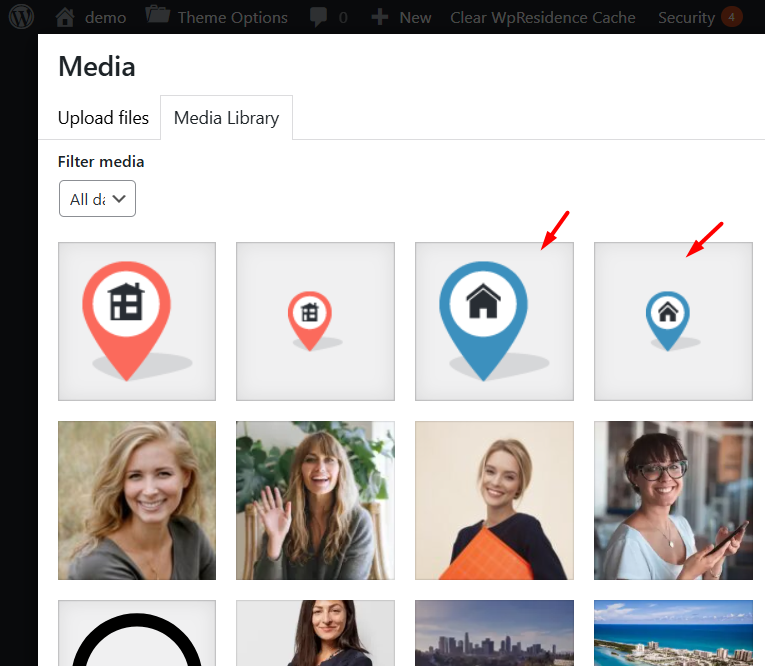765x666 pixels.
Task: Switch to the Media Library tab
Action: (226, 118)
